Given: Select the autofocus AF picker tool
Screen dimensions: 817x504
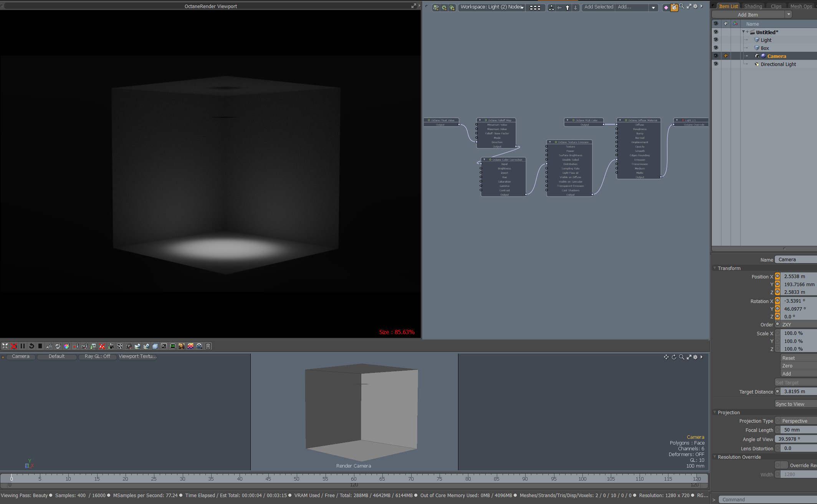Looking at the screenshot, I should coord(49,346).
